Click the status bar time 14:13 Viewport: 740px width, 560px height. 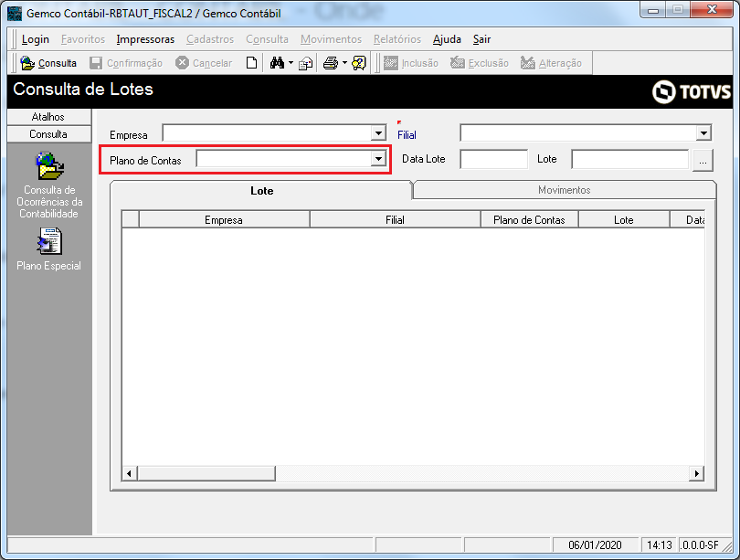pos(659,545)
